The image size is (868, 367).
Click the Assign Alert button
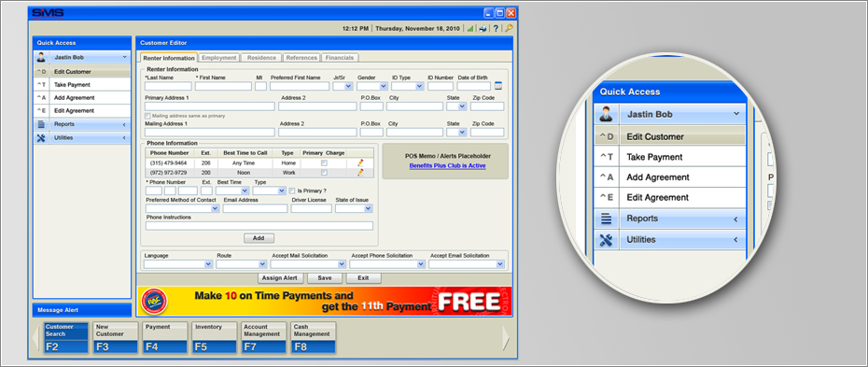tap(281, 278)
